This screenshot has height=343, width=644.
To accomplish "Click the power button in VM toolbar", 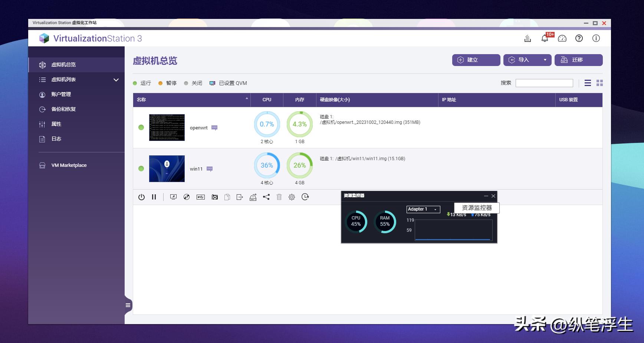I will coord(141,197).
